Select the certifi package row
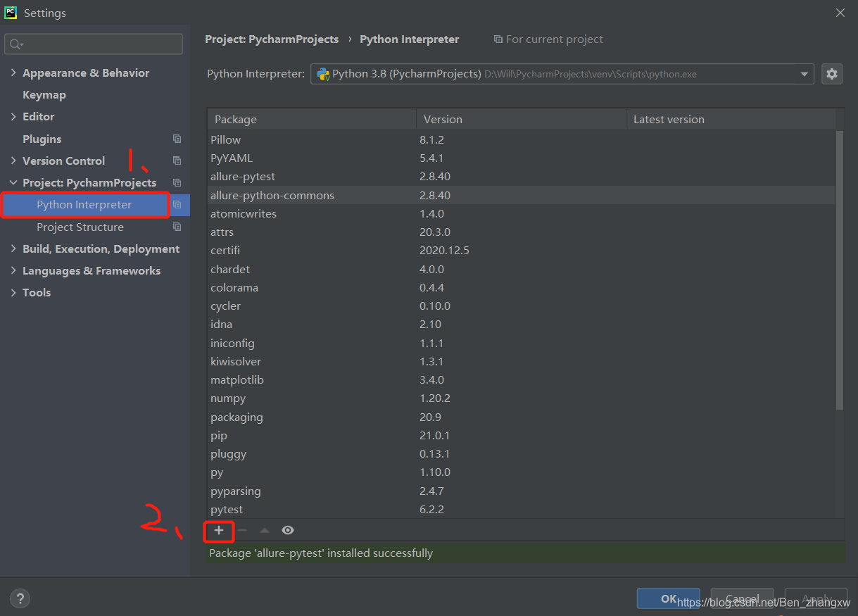The width and height of the screenshot is (858, 616). 522,250
